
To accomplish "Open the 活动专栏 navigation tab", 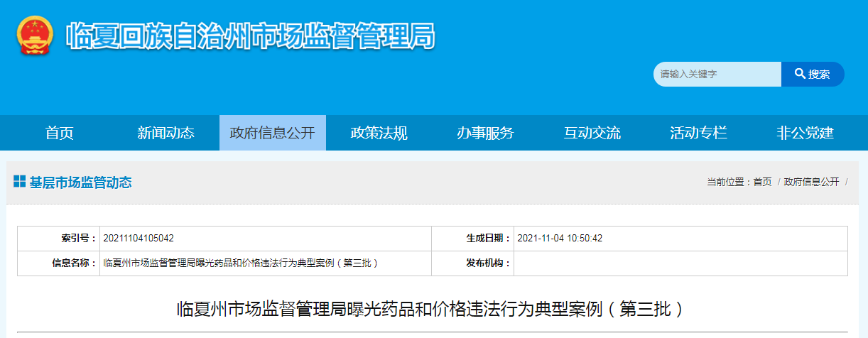I will pos(699,133).
